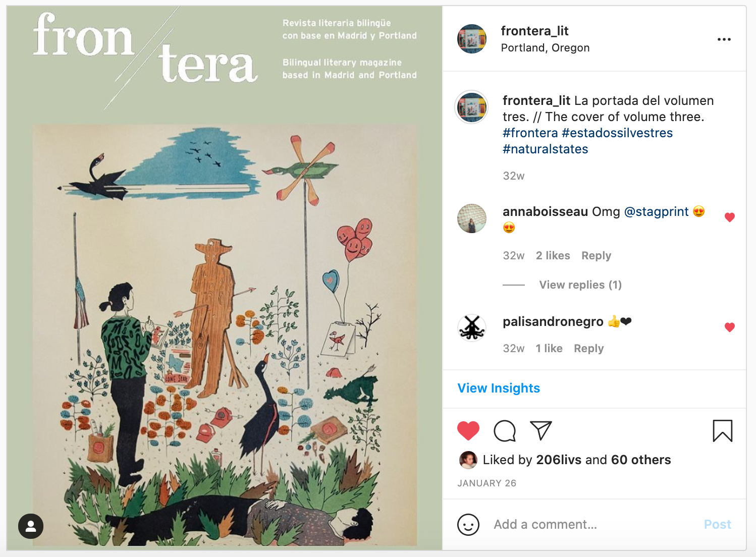Click the comment speech bubble icon
The width and height of the screenshot is (756, 557).
(x=504, y=431)
